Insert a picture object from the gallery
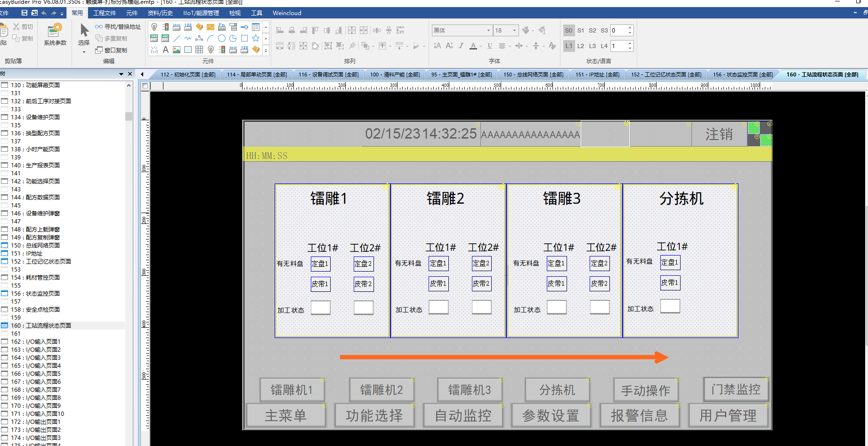 (x=177, y=50)
